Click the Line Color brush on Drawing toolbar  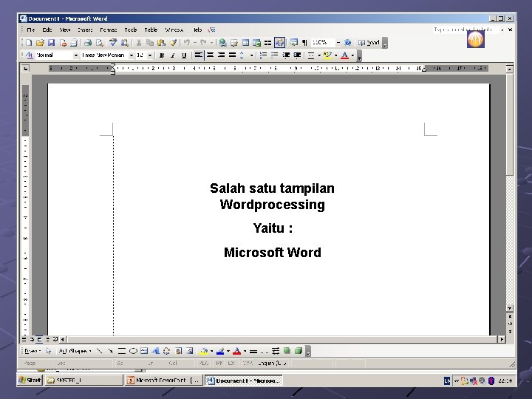[x=220, y=351]
